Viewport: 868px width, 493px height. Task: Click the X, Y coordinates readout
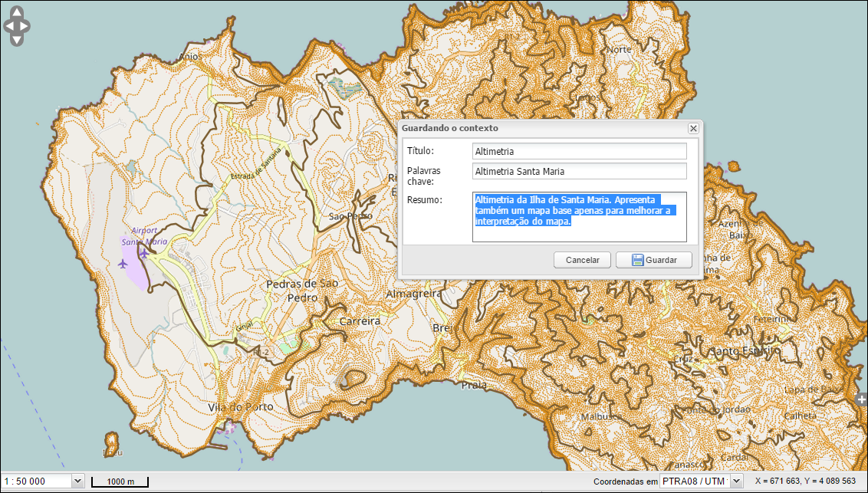pyautogui.click(x=804, y=481)
